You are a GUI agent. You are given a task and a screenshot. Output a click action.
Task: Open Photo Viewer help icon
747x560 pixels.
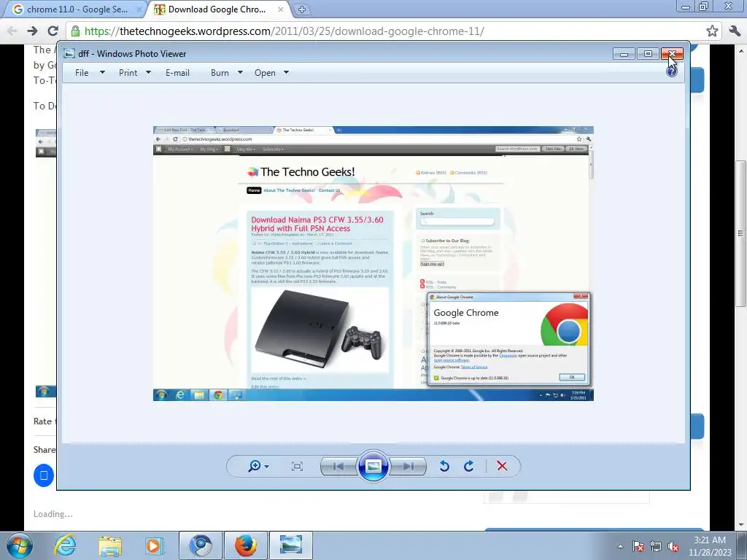click(x=672, y=71)
